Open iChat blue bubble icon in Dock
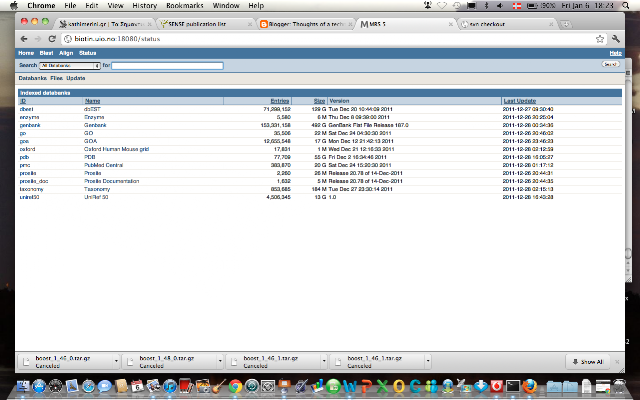 point(104,386)
